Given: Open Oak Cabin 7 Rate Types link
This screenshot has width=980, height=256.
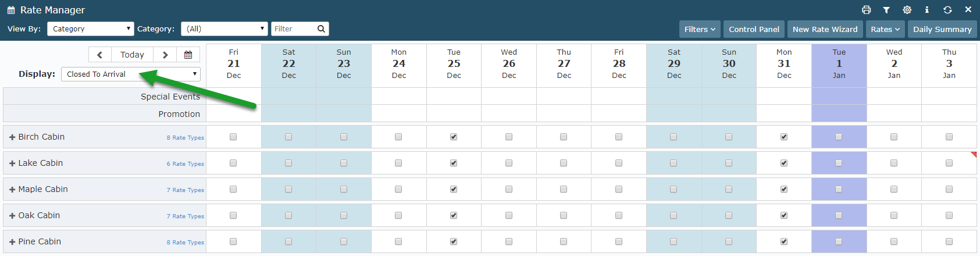Looking at the screenshot, I should coord(186,216).
